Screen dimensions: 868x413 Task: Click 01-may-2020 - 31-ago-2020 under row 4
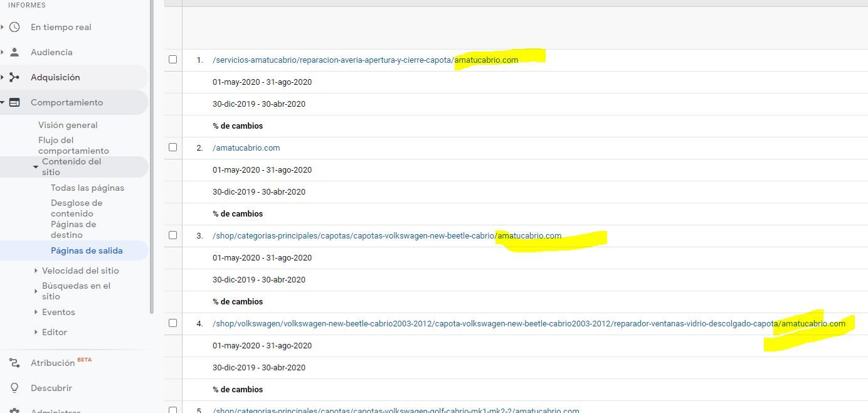click(x=262, y=346)
